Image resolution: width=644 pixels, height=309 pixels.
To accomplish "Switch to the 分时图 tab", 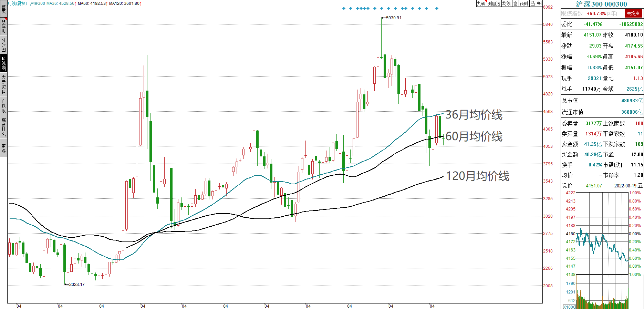I will (x=3, y=45).
